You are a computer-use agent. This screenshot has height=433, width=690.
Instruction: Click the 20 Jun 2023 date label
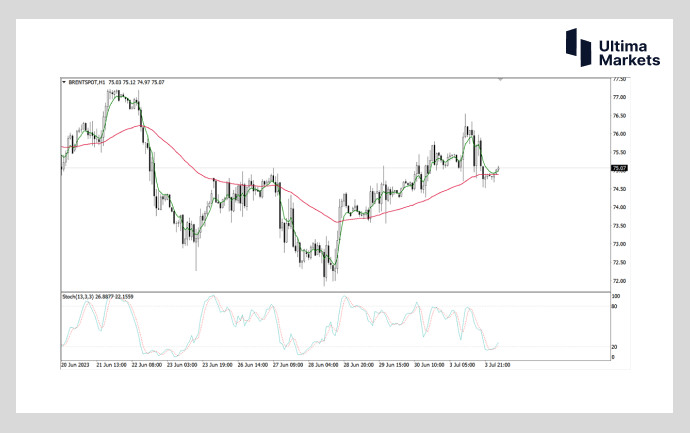click(75, 365)
